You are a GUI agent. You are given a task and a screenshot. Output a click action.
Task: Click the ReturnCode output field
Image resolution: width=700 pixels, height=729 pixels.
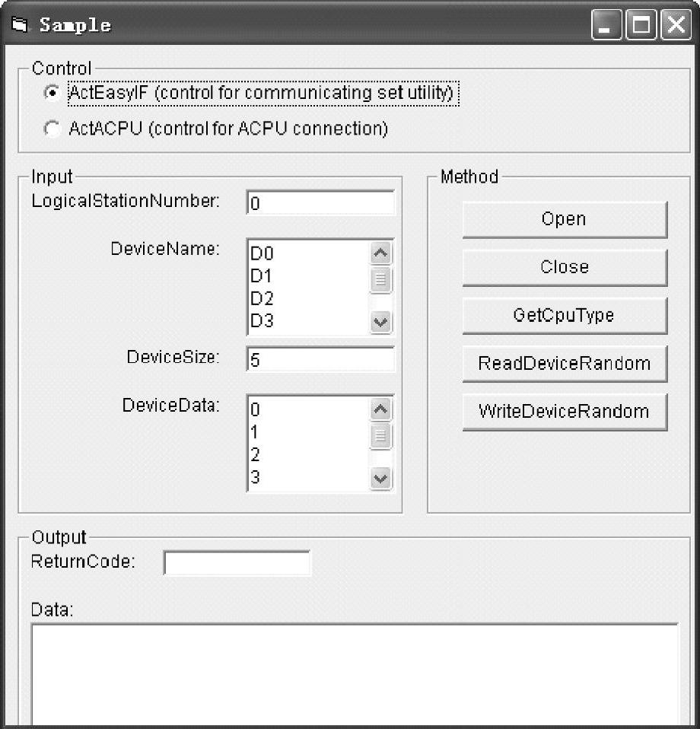237,563
